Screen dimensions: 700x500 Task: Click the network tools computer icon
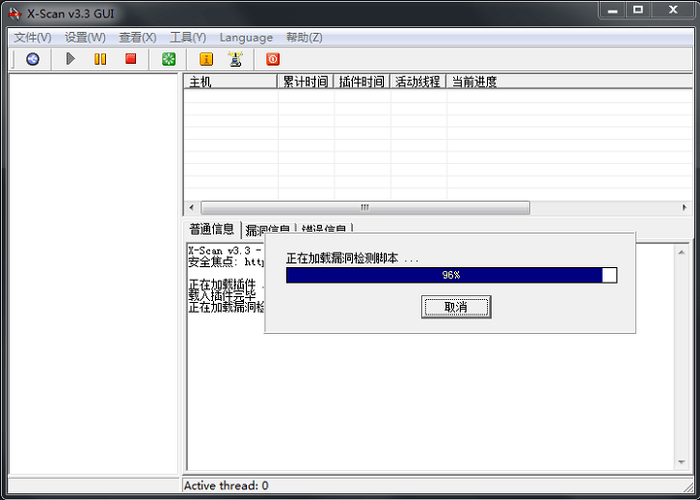point(235,59)
